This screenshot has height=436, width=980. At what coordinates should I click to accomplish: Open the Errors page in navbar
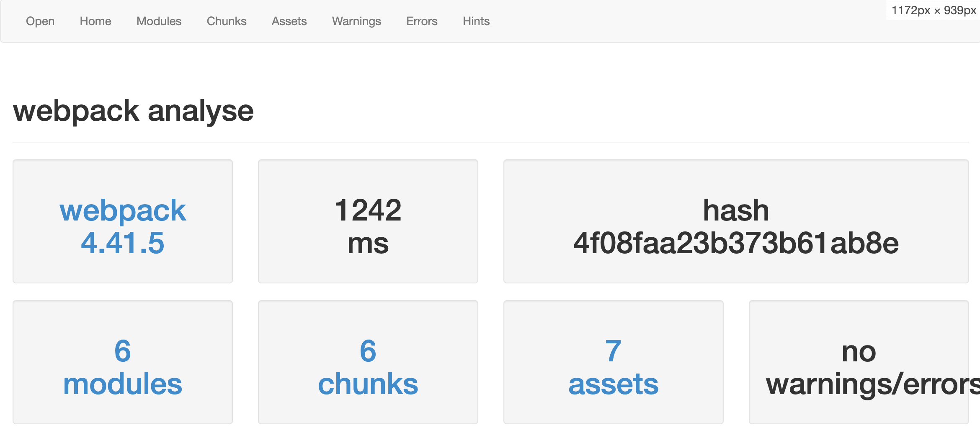pos(422,21)
